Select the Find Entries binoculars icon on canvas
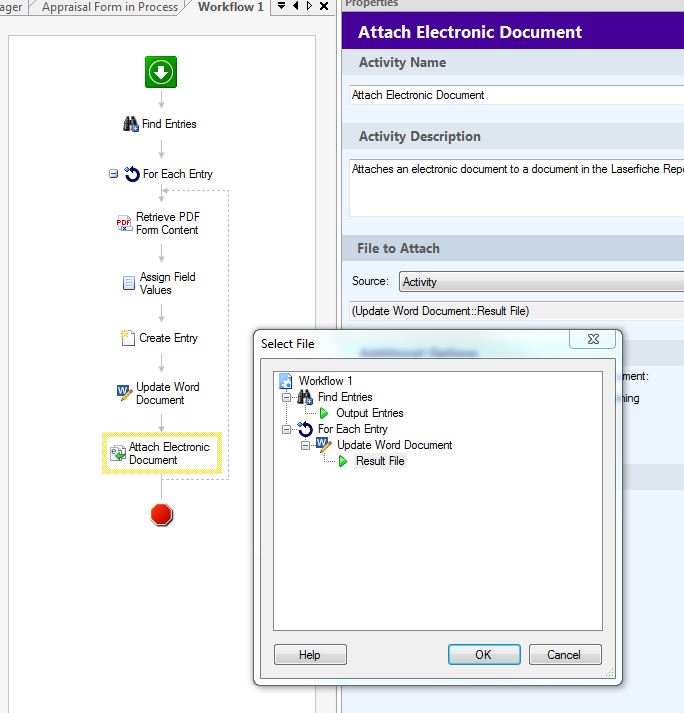The height and width of the screenshot is (713, 684). pos(130,124)
